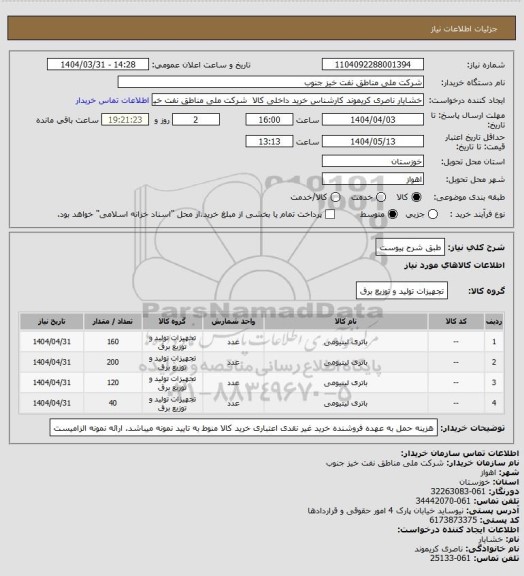Click quantity 120 in row 3
Viewport: 524px width, 576px height.
pyautogui.click(x=113, y=383)
